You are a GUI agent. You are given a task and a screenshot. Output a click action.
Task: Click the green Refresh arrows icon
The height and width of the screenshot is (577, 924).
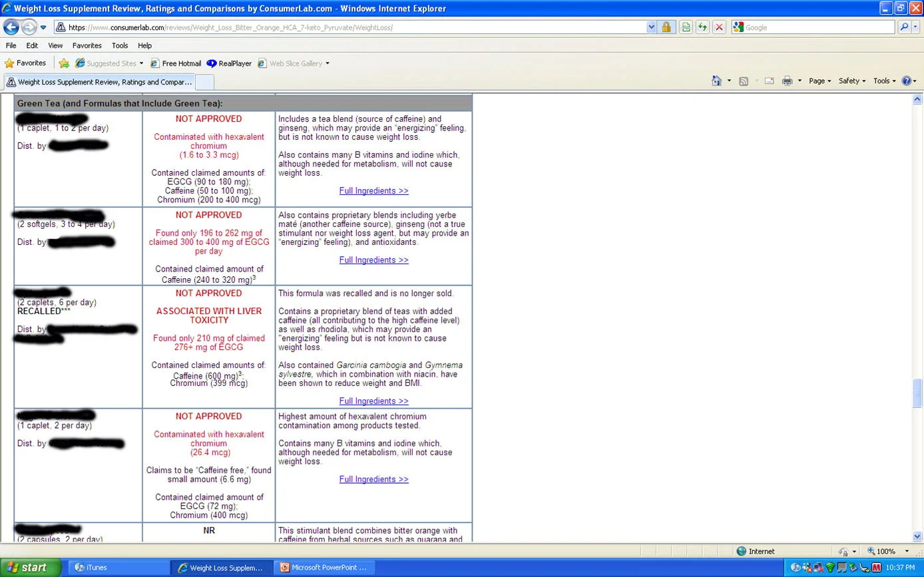(x=702, y=27)
